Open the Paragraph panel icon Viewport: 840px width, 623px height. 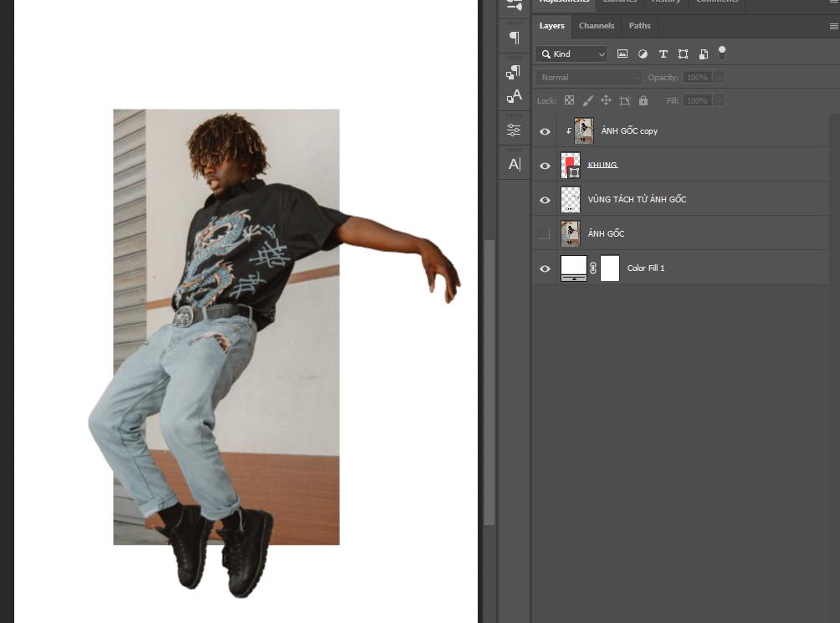pos(514,37)
